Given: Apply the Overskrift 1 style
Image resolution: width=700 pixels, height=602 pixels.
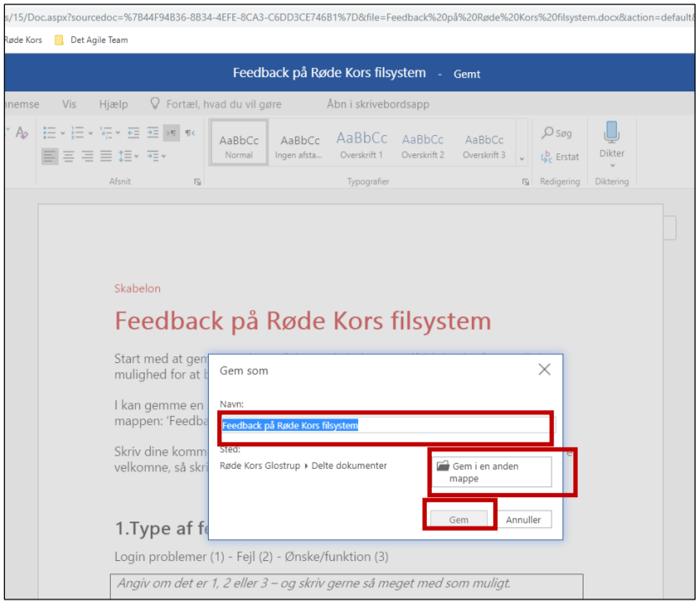Looking at the screenshot, I should [361, 143].
